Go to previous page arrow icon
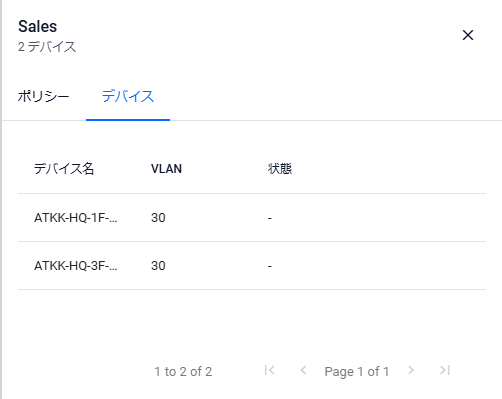The height and width of the screenshot is (399, 502). tap(303, 370)
